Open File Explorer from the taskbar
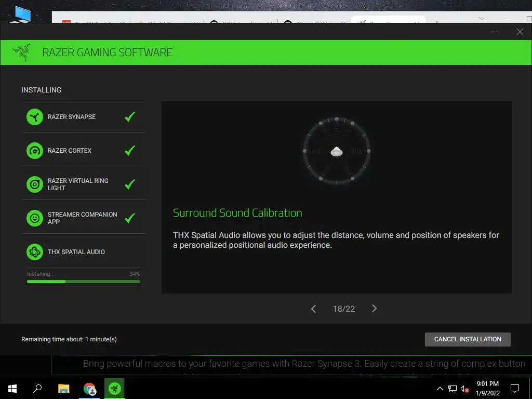 click(63, 389)
